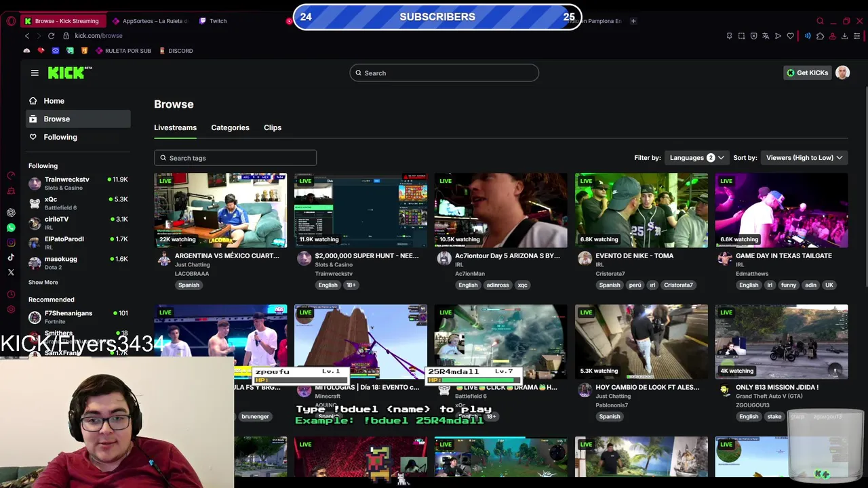Open a new browser tab
This screenshot has height=488, width=868.
pos(633,21)
